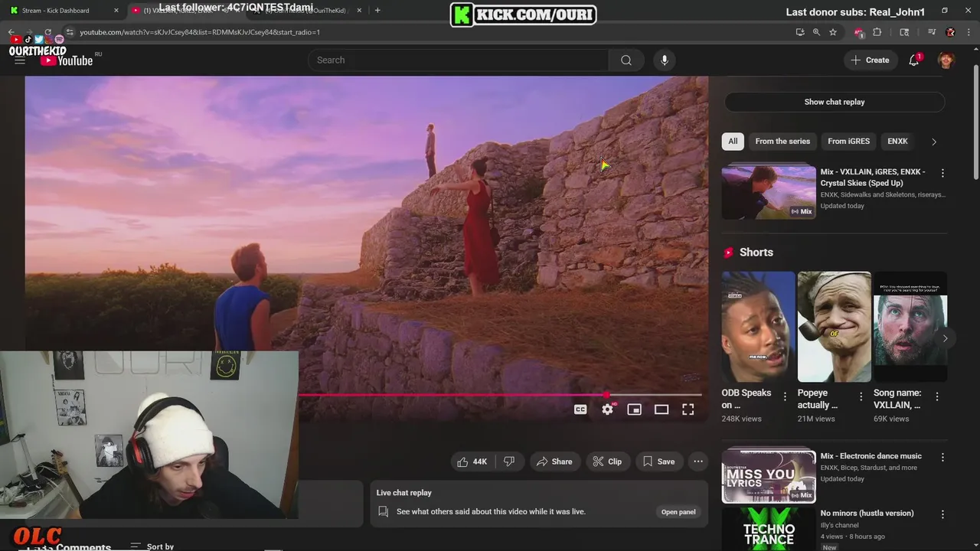Click the Create button
The width and height of the screenshot is (980, 551).
[x=871, y=60]
